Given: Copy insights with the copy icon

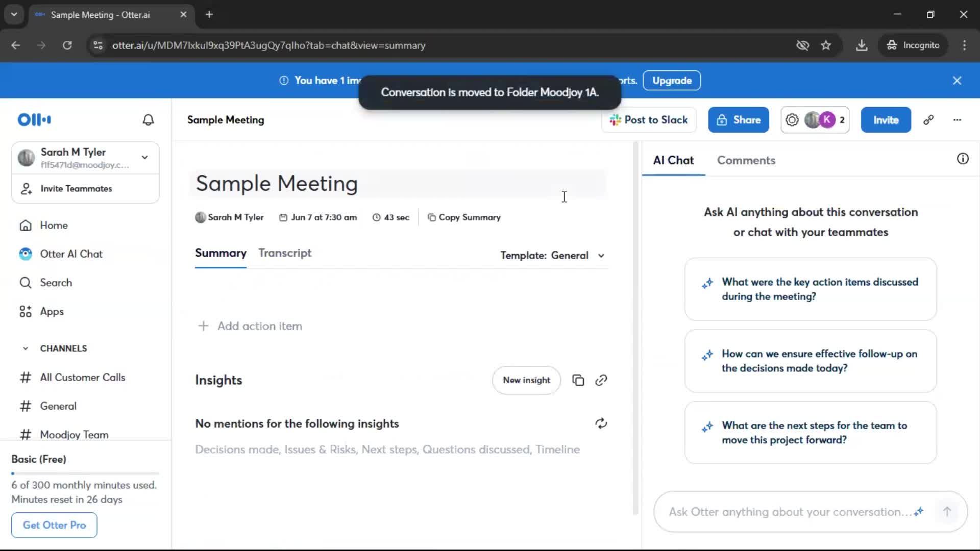Looking at the screenshot, I should [x=578, y=381].
